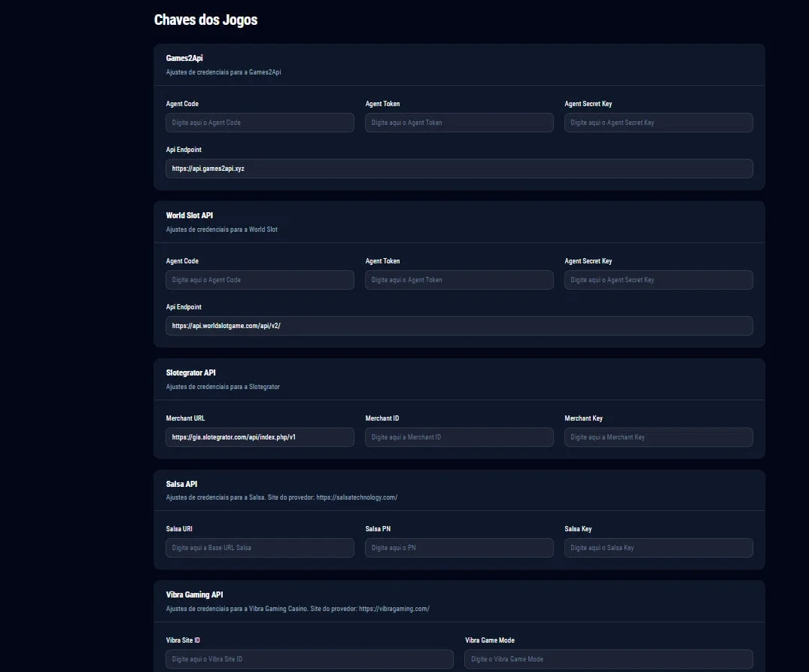The height and width of the screenshot is (672, 809).
Task: Click the Slotegrator API section title
Action: [x=191, y=373]
